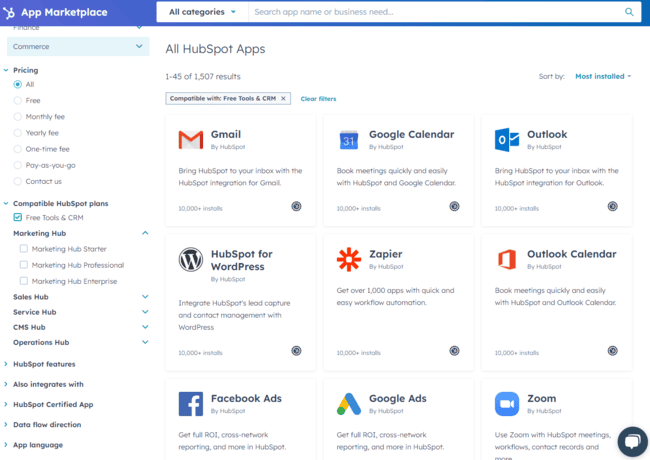The image size is (650, 460).
Task: Expand the Also integrates with section
Action: [x=6, y=384]
